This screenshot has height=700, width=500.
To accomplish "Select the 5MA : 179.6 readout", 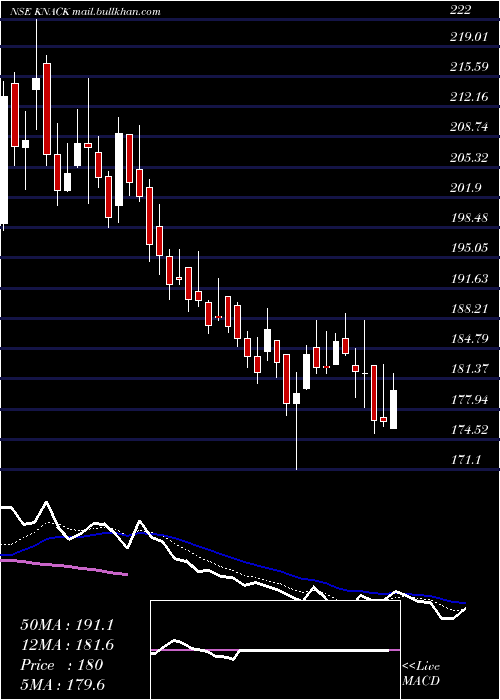I will point(62,684).
